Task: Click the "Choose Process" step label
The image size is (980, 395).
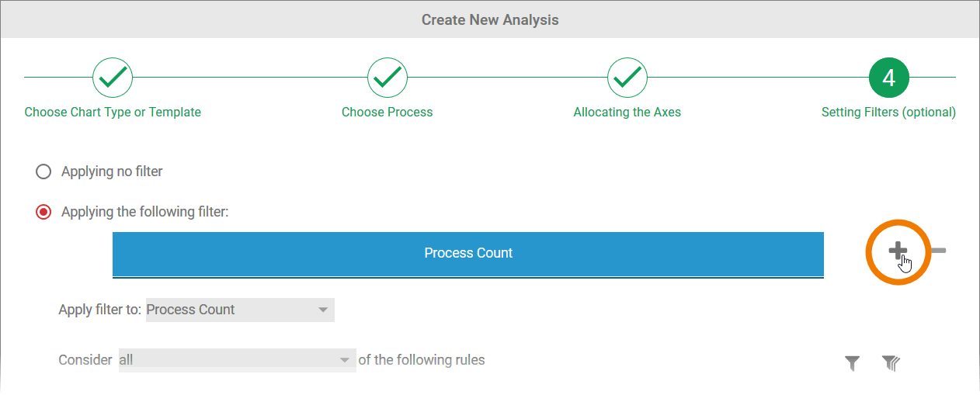Action: point(387,112)
